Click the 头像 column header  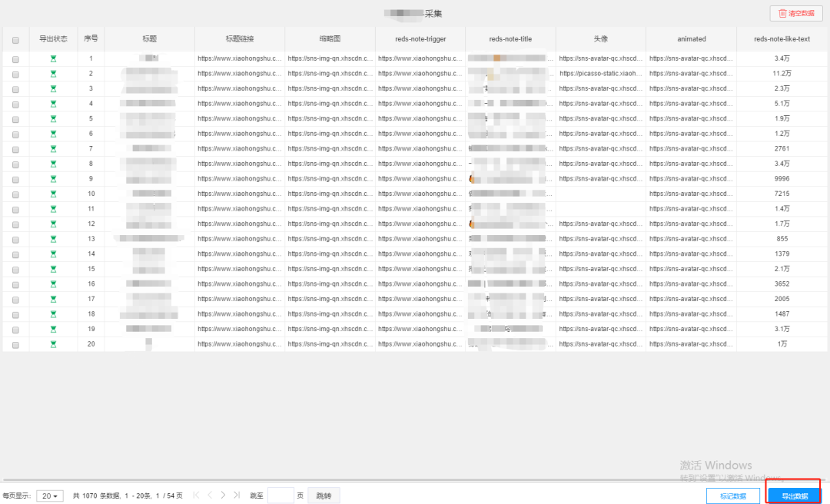[x=601, y=38]
